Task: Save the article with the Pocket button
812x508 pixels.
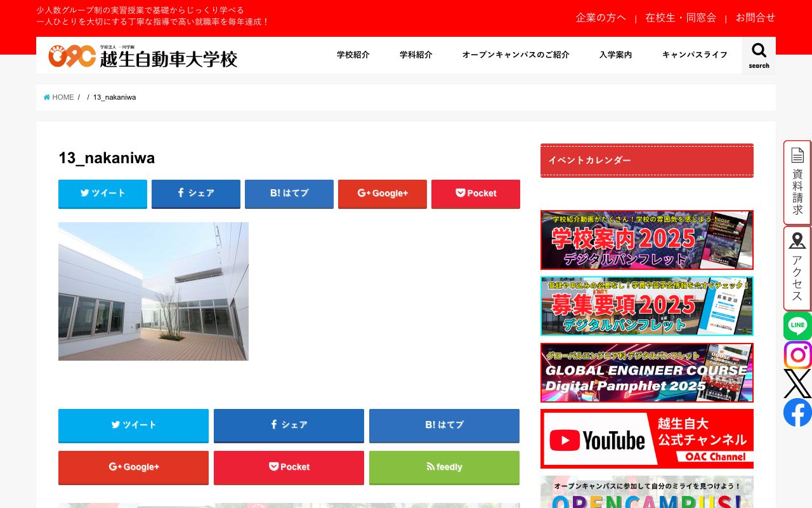Action: tap(475, 194)
